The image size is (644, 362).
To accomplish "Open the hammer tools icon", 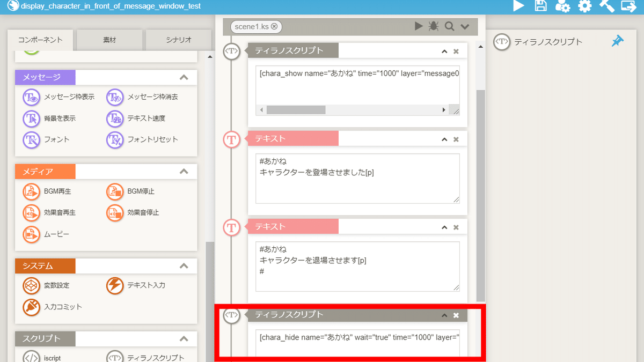I will [606, 6].
